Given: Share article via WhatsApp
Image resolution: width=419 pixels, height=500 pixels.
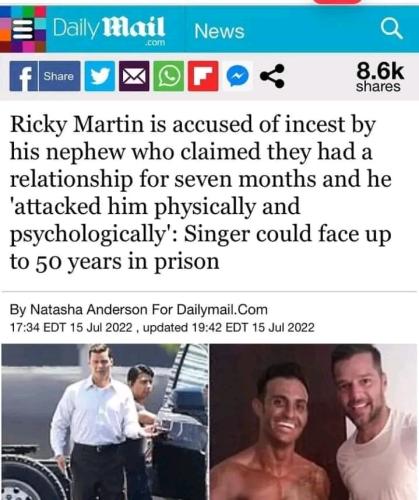Looking at the screenshot, I should (169, 76).
